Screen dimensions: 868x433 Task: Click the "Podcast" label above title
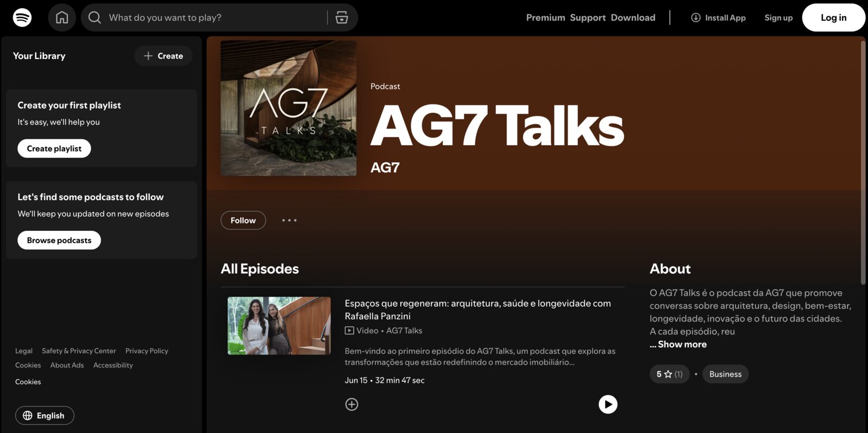click(385, 86)
